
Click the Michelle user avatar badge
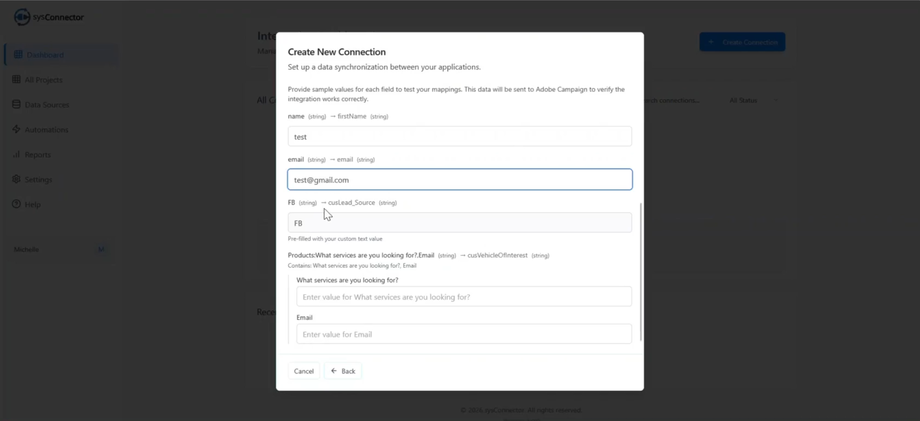pos(101,249)
